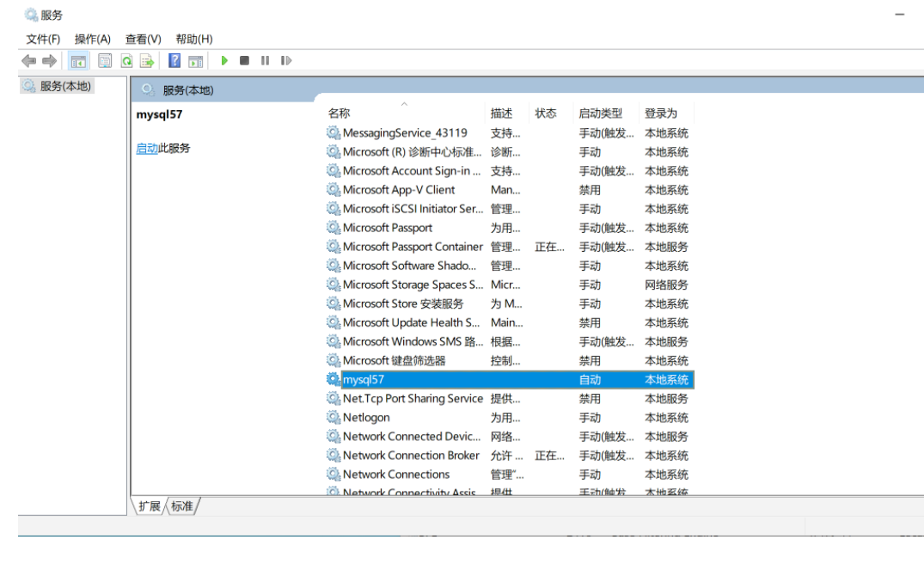The width and height of the screenshot is (924, 564).
Task: Click the Export List toolbar icon
Action: (x=147, y=61)
